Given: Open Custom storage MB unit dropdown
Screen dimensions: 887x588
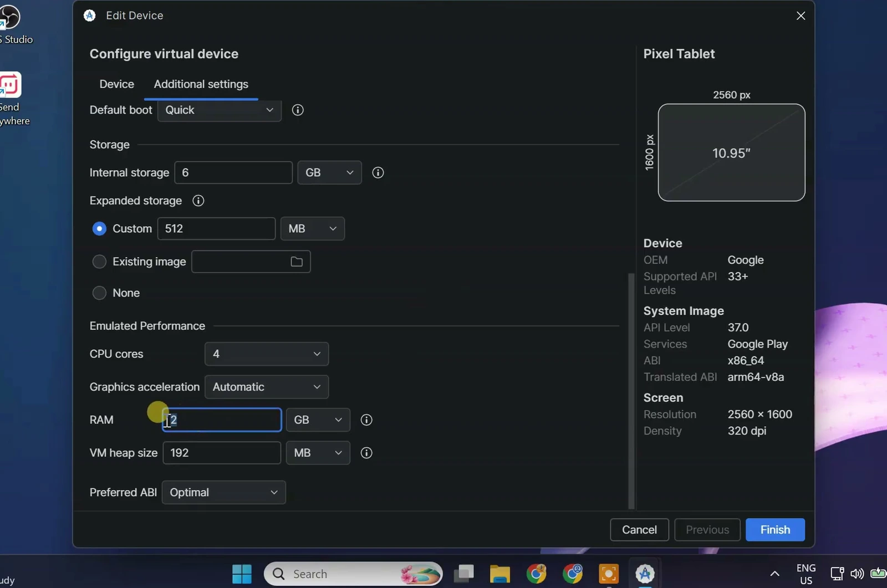Looking at the screenshot, I should coord(313,228).
